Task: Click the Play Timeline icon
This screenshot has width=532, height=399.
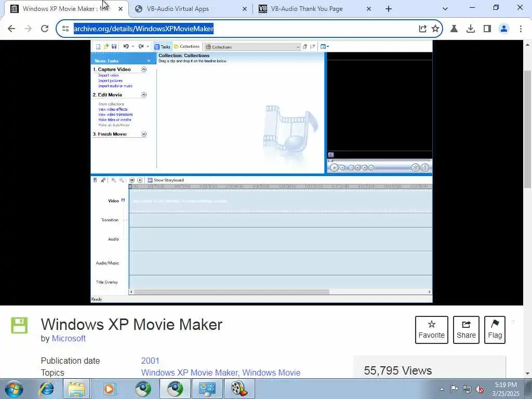Action: click(139, 180)
